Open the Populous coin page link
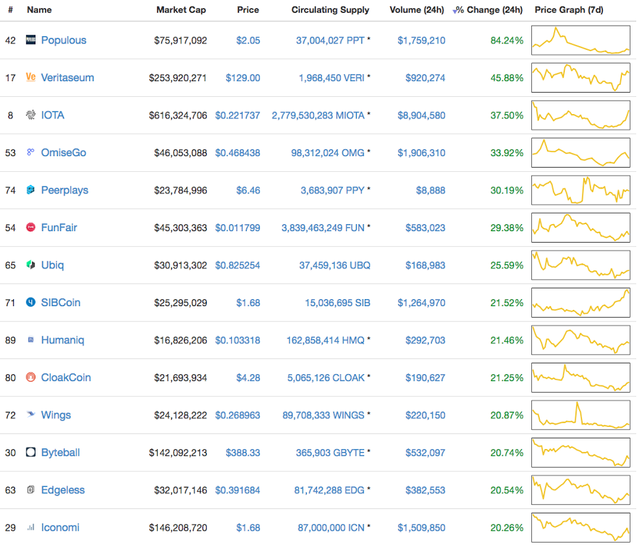Image resolution: width=640 pixels, height=545 pixels. click(64, 40)
